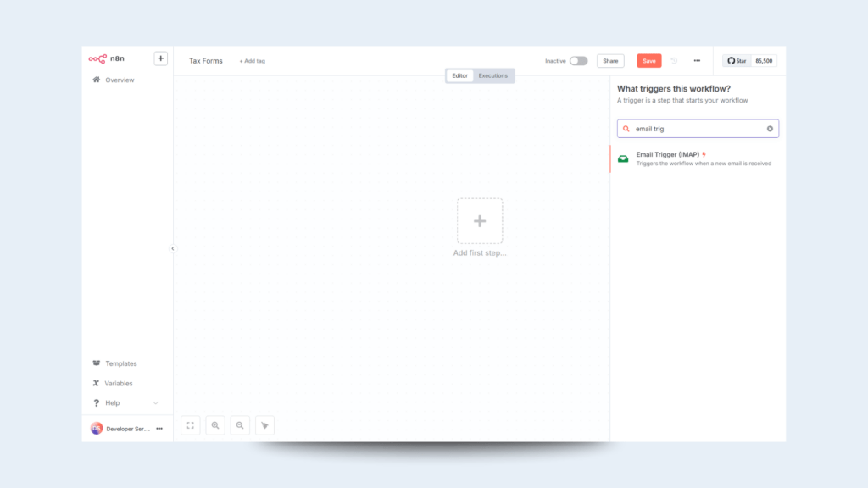Image resolution: width=868 pixels, height=488 pixels.
Task: Click the workflow history icon near Save
Action: 675,61
